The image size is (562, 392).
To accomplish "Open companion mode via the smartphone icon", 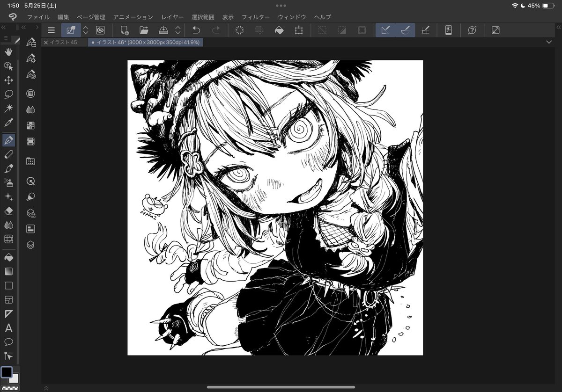I will pos(448,30).
